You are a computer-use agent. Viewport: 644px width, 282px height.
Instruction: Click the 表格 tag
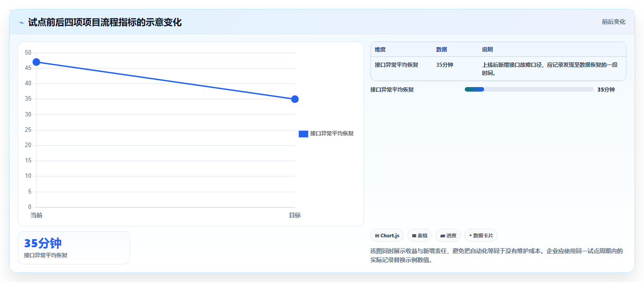[x=419, y=236]
